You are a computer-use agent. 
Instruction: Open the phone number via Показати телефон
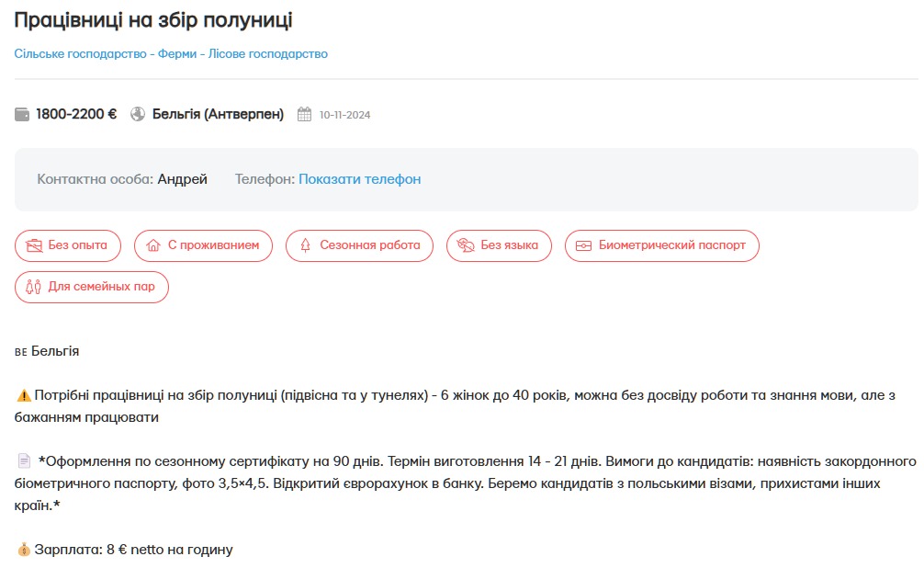click(x=357, y=178)
